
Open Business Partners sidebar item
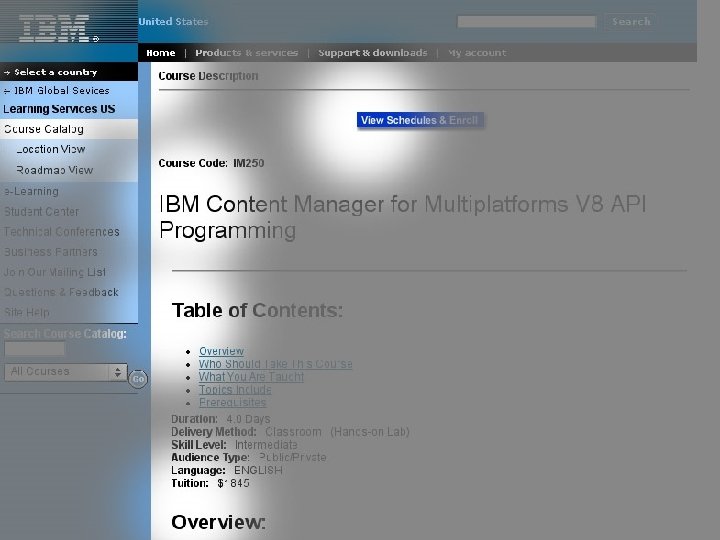point(51,252)
